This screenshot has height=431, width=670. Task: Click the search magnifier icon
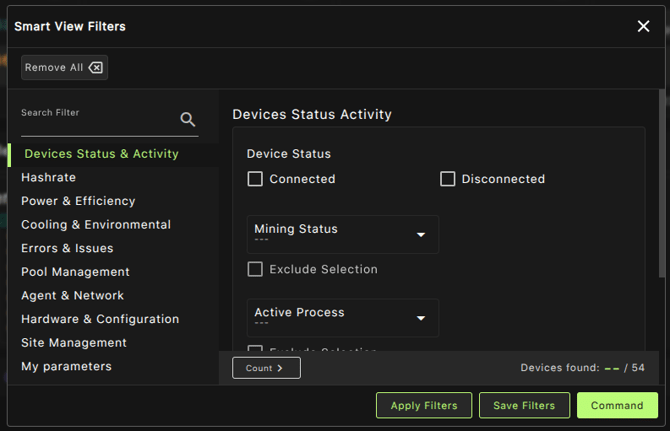tap(188, 120)
